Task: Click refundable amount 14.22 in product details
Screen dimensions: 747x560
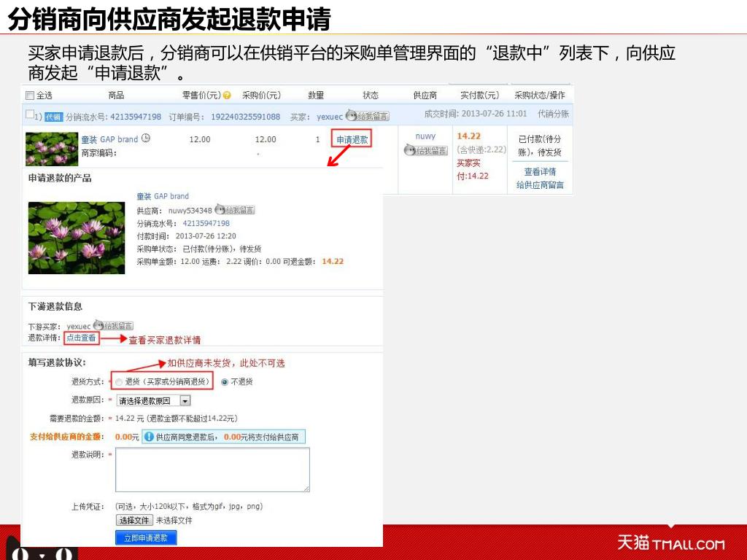Action: click(333, 262)
